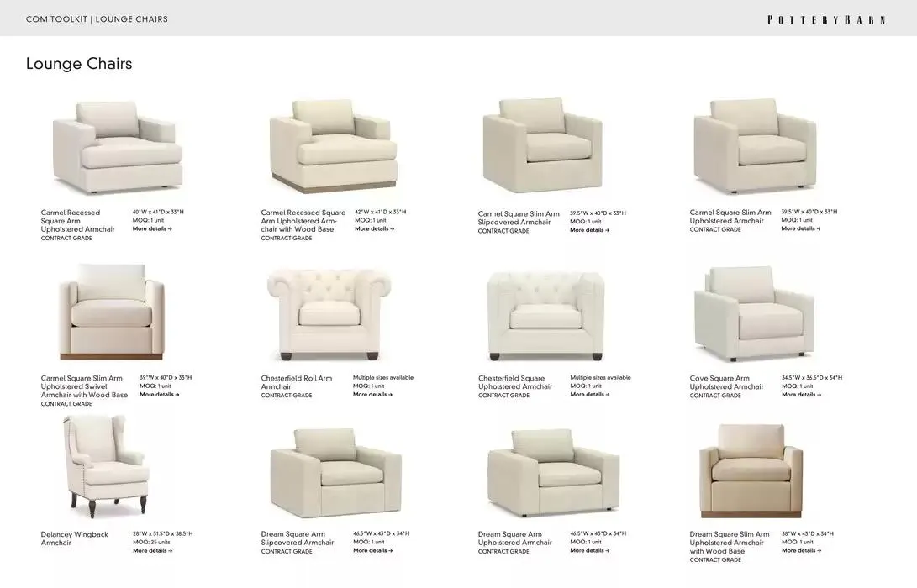Open More details for Carmel Swivel Armchair with Wood Base
Image resolution: width=917 pixels, height=588 pixels.
(159, 395)
